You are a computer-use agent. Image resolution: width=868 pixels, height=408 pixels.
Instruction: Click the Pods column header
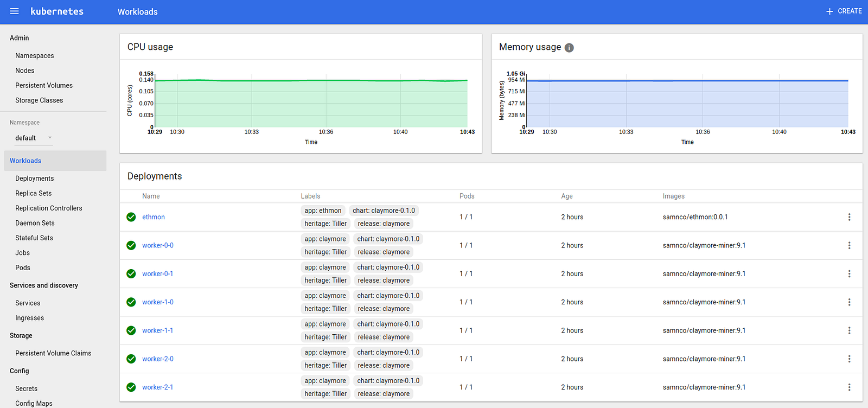[467, 196]
